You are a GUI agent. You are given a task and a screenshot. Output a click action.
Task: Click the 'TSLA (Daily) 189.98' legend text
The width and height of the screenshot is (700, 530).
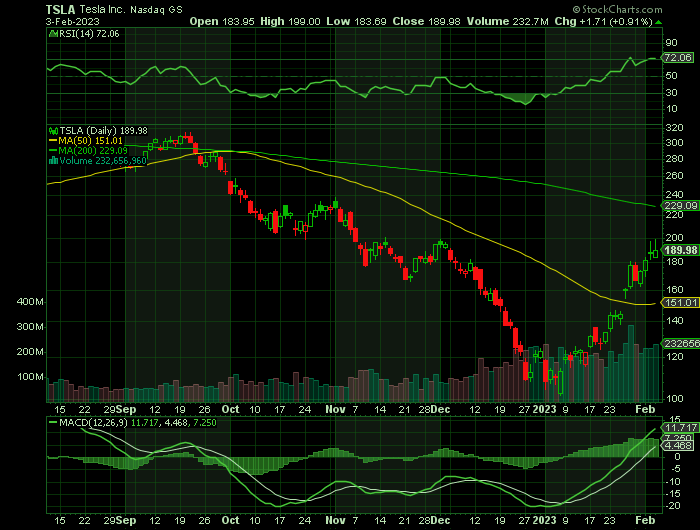click(x=104, y=131)
